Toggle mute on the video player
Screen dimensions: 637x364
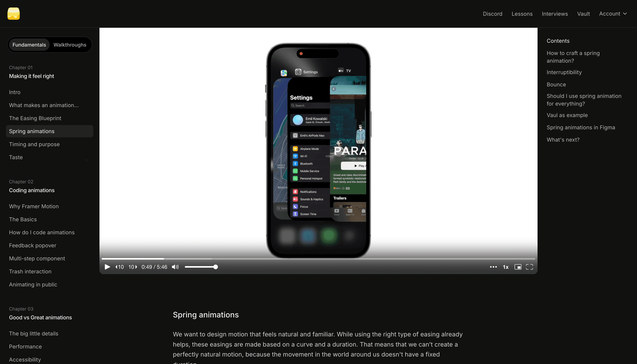[175, 267]
